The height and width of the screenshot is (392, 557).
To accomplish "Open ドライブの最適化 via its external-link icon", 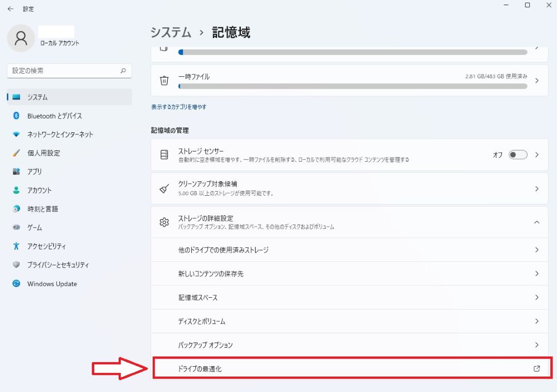I will 536,368.
